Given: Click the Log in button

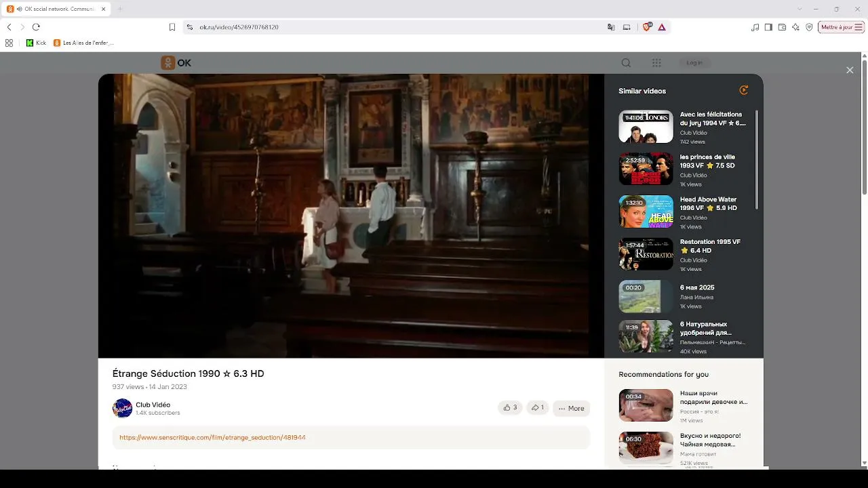Looking at the screenshot, I should 694,63.
